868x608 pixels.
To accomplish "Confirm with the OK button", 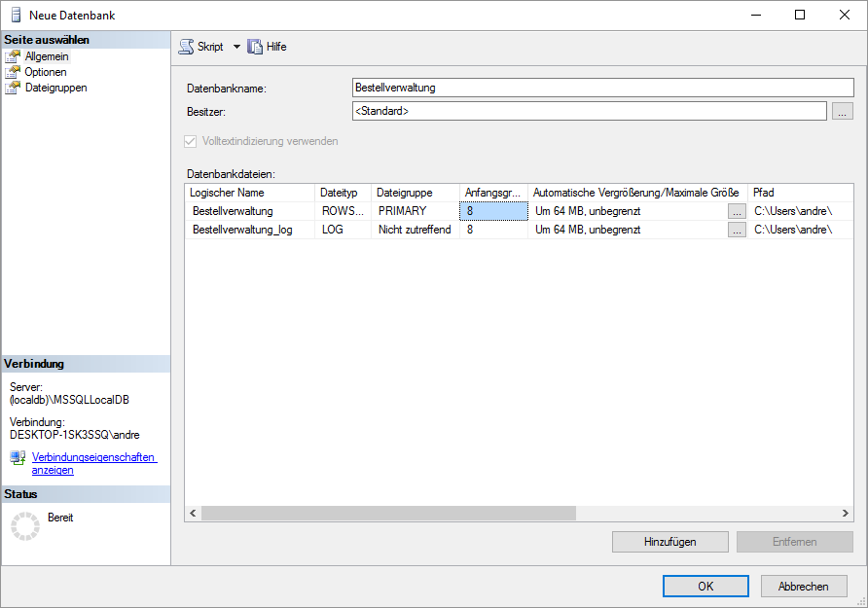I will pyautogui.click(x=705, y=587).
